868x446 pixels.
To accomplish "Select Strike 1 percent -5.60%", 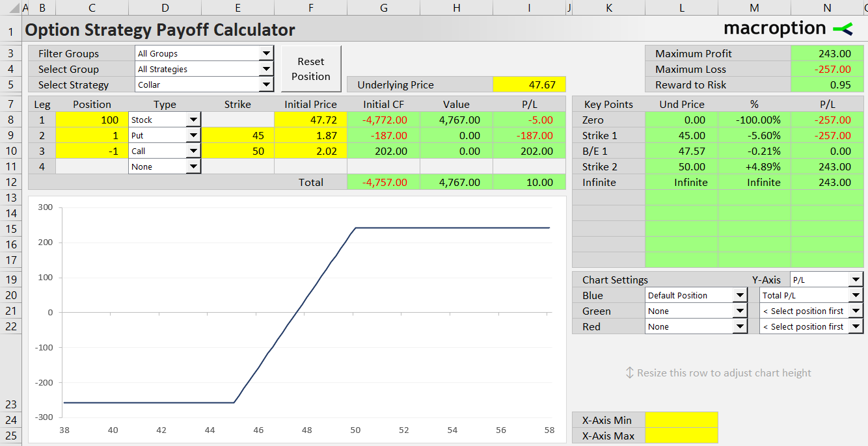I will pyautogui.click(x=754, y=135).
